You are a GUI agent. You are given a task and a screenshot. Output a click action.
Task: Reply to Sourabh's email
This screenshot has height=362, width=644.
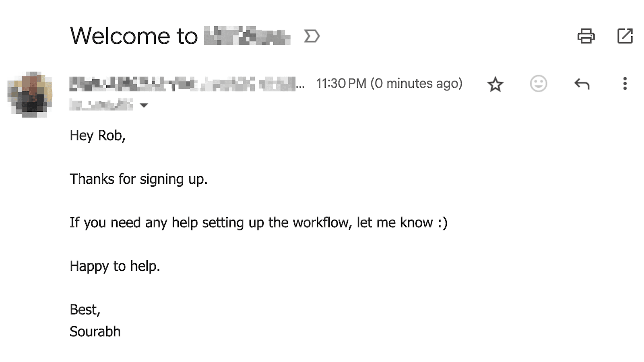582,84
